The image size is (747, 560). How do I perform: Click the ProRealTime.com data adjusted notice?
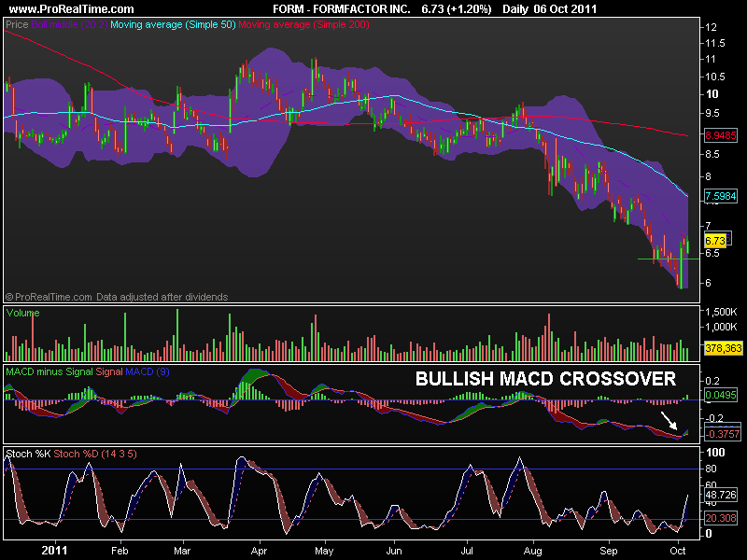(117, 297)
